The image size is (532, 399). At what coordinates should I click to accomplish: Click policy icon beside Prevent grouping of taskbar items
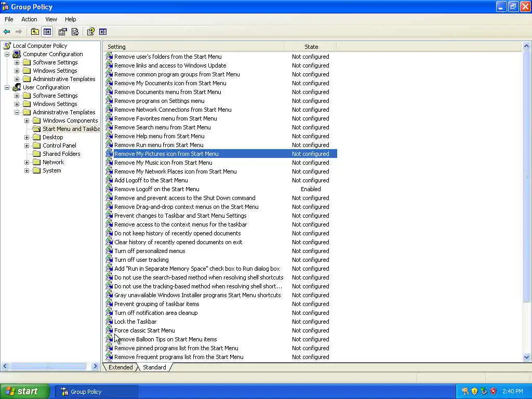coord(109,303)
